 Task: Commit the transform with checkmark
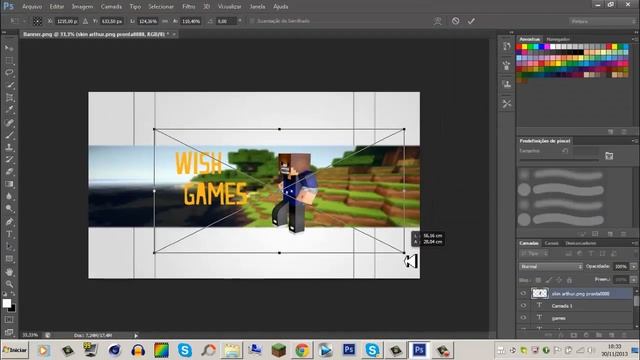[471, 21]
